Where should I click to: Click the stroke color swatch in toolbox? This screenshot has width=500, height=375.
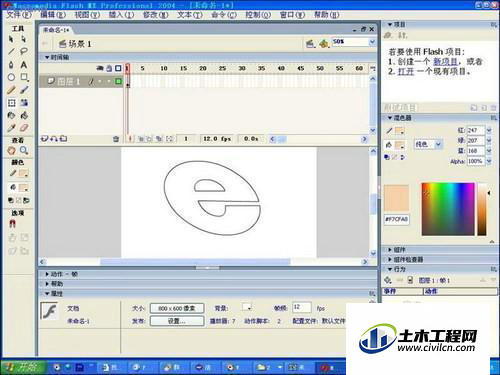click(23, 173)
